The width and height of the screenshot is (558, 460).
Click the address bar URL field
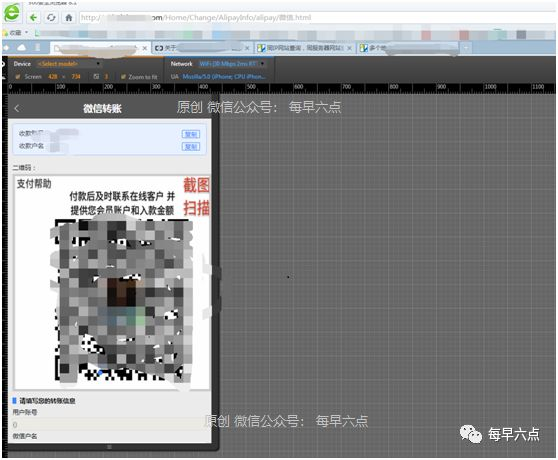[317, 17]
